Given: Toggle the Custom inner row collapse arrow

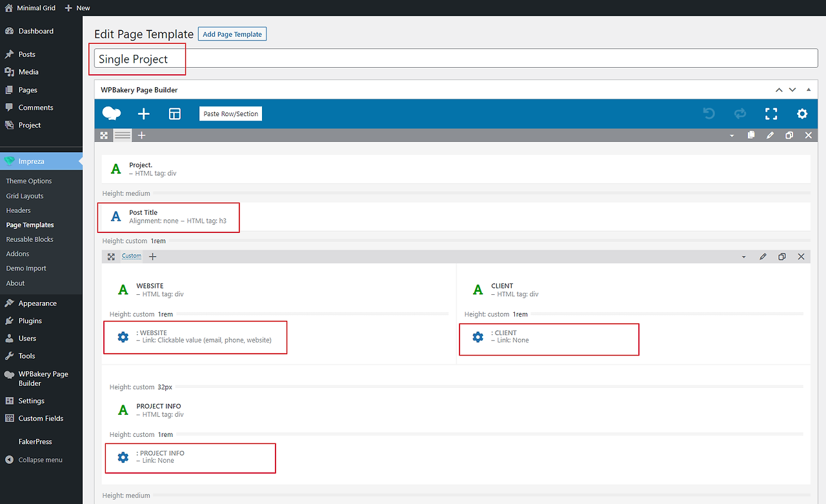Looking at the screenshot, I should click(744, 257).
